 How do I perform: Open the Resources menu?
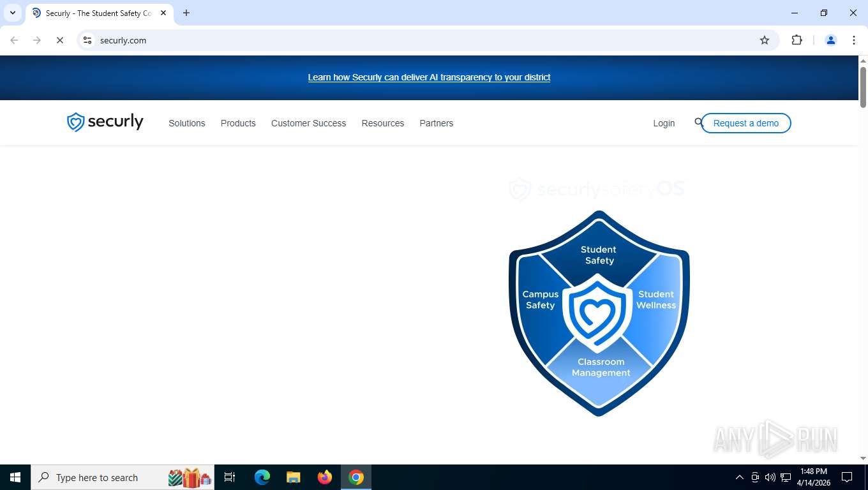[x=383, y=123]
